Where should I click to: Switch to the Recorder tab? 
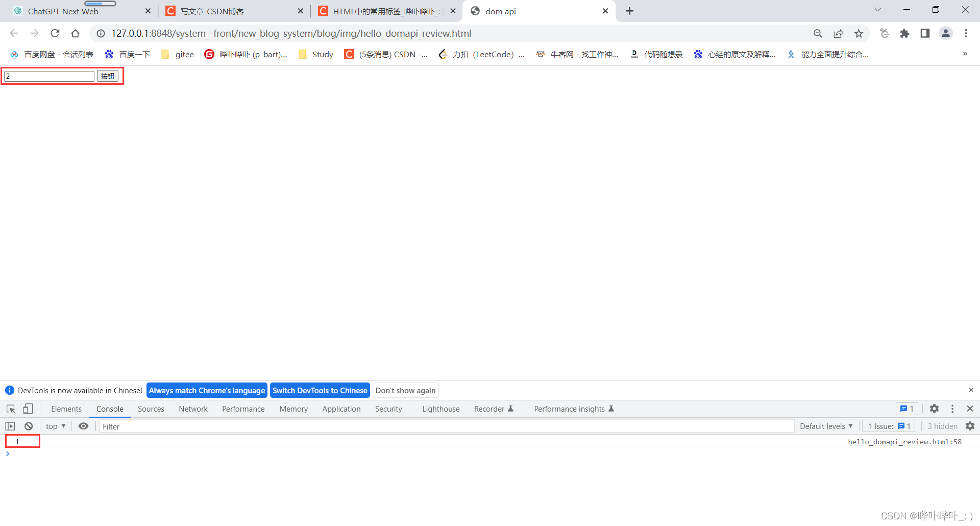point(494,409)
